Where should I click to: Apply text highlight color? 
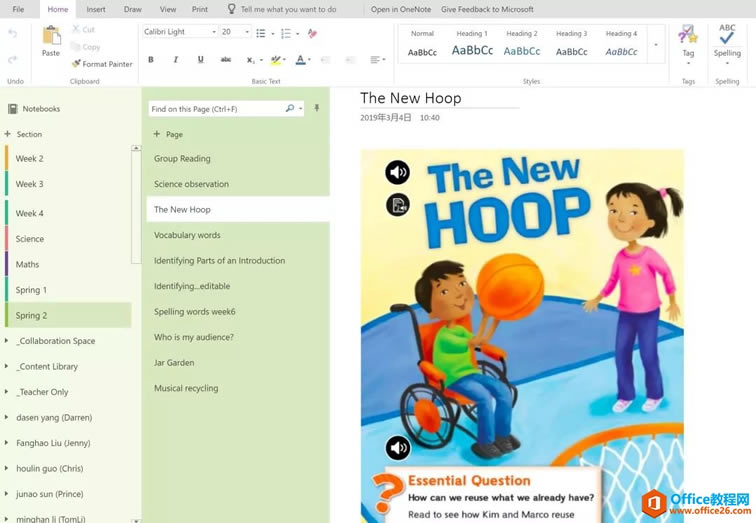tap(275, 60)
